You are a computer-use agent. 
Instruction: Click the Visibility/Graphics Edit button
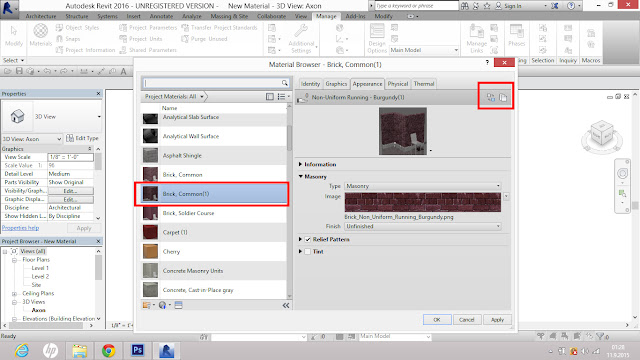70,191
